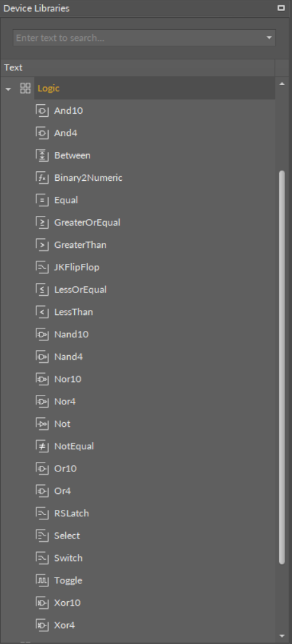Click the vertical scrollbar thumb

point(282,367)
